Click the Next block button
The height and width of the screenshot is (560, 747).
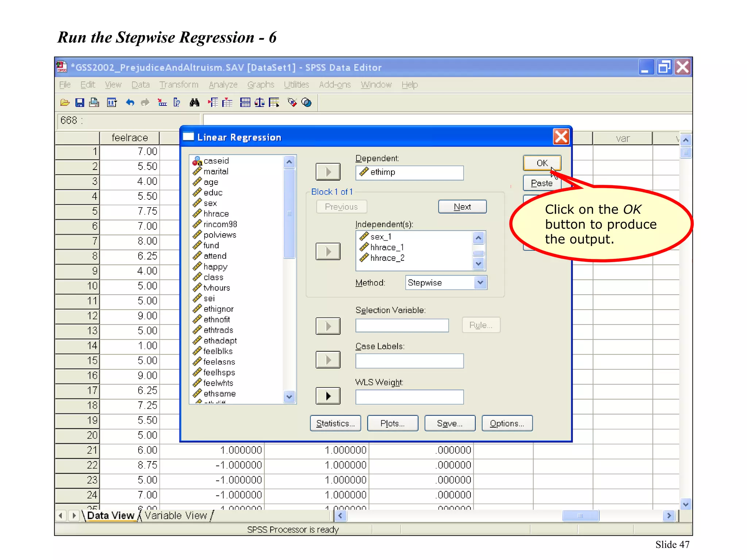coord(462,207)
